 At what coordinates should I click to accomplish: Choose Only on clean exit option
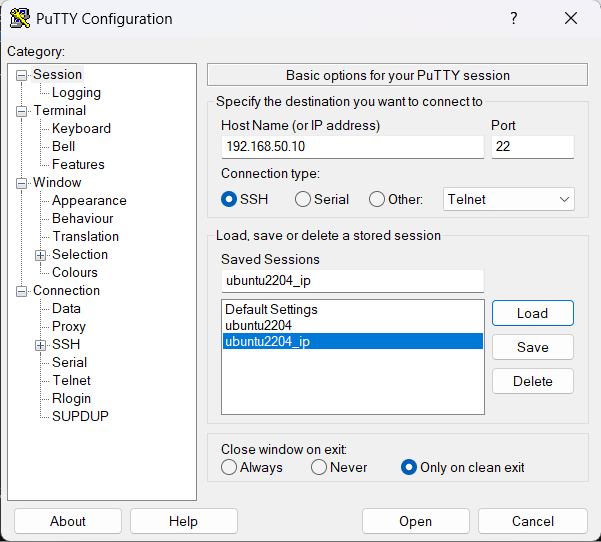click(409, 467)
